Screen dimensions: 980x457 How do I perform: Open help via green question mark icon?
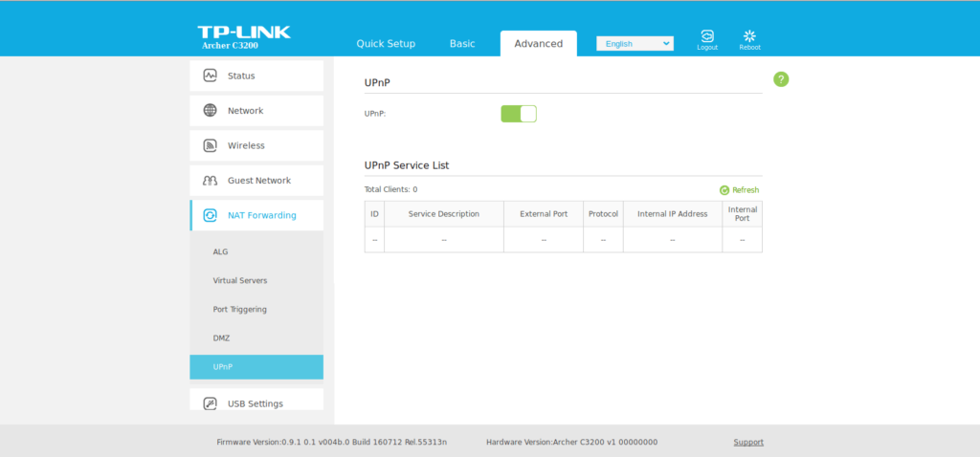click(781, 79)
